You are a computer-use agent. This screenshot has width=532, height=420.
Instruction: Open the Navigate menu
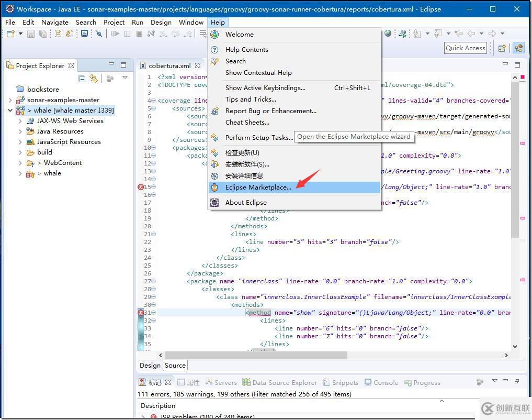click(54, 23)
